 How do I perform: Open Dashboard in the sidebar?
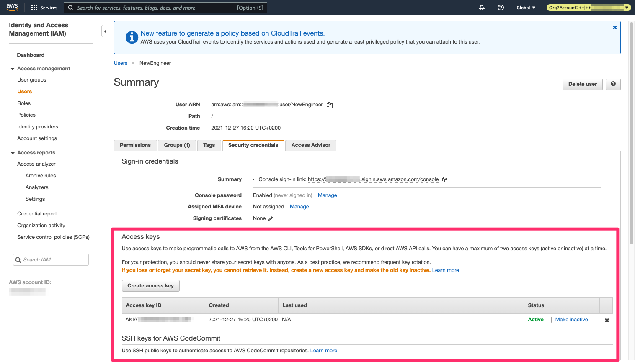31,55
